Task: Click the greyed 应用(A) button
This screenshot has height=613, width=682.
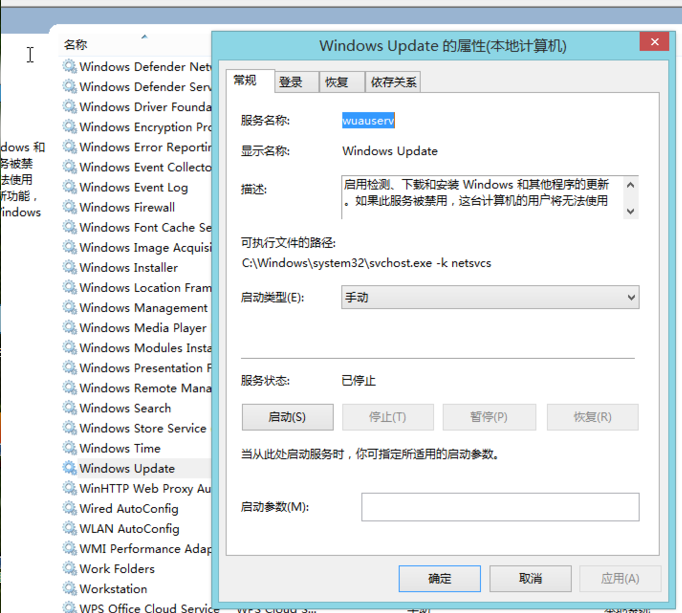Action: click(620, 578)
